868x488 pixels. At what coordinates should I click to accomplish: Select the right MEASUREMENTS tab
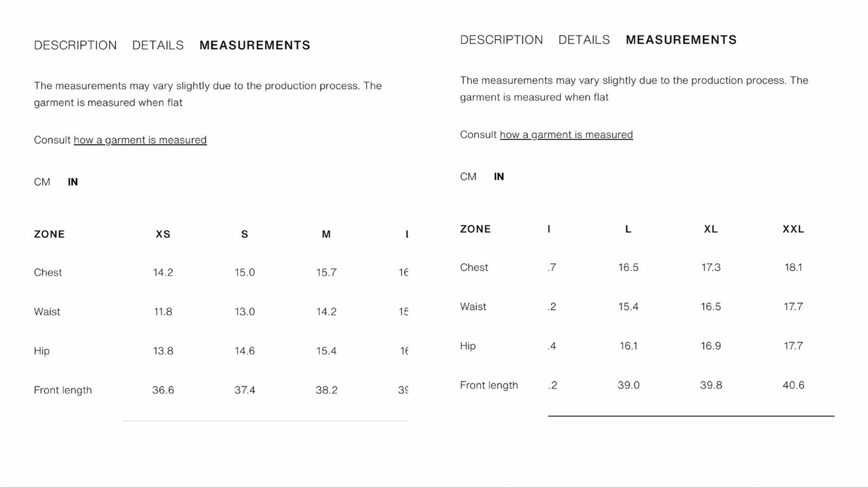click(681, 40)
